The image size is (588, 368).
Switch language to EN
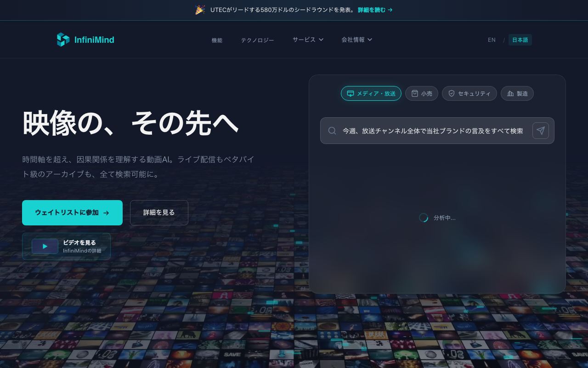(x=492, y=40)
